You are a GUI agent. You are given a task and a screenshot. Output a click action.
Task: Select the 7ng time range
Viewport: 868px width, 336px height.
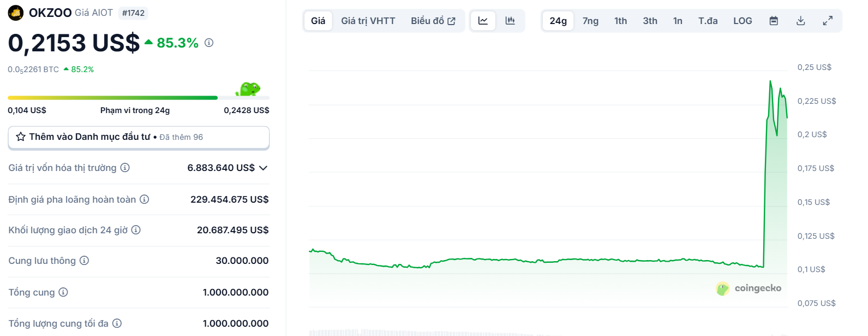tap(590, 21)
